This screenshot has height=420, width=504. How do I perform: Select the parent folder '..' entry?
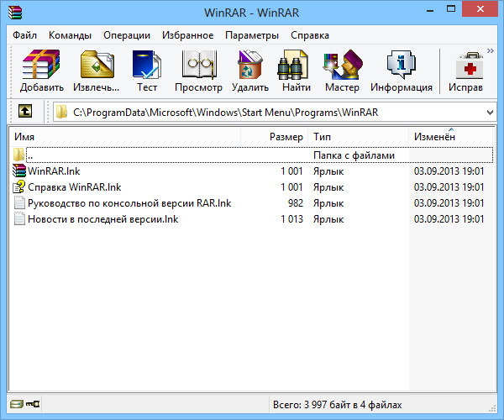click(x=30, y=155)
